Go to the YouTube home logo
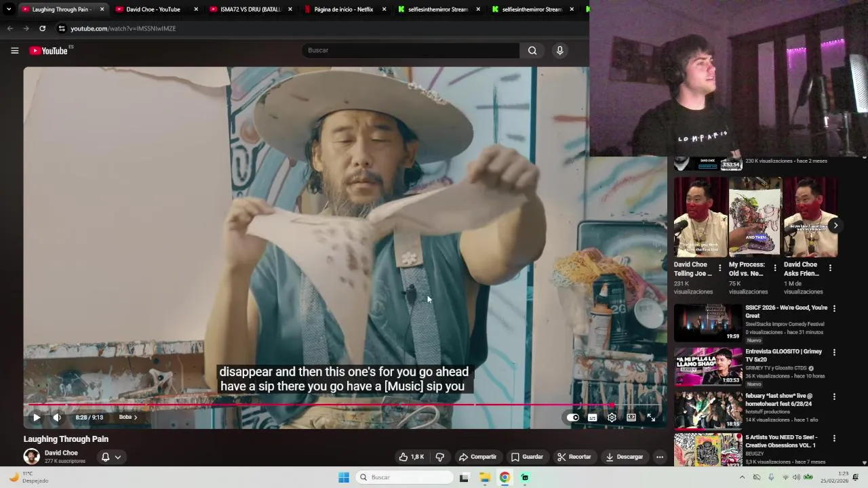Screen dimensions: 868x488 (50, 51)
